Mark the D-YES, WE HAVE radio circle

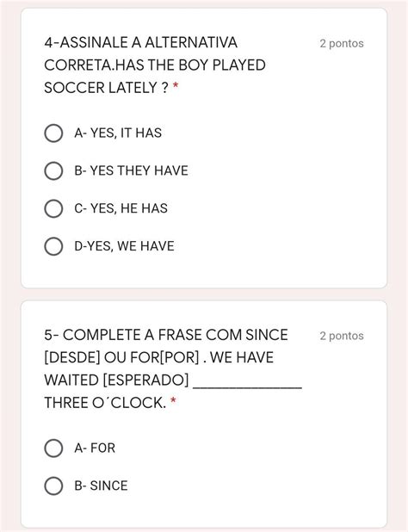(53, 246)
